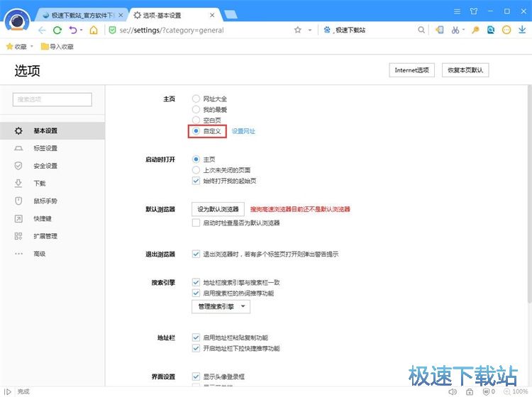Click the 设为默认浏览器 button
This screenshot has height=397, width=532.
218,209
